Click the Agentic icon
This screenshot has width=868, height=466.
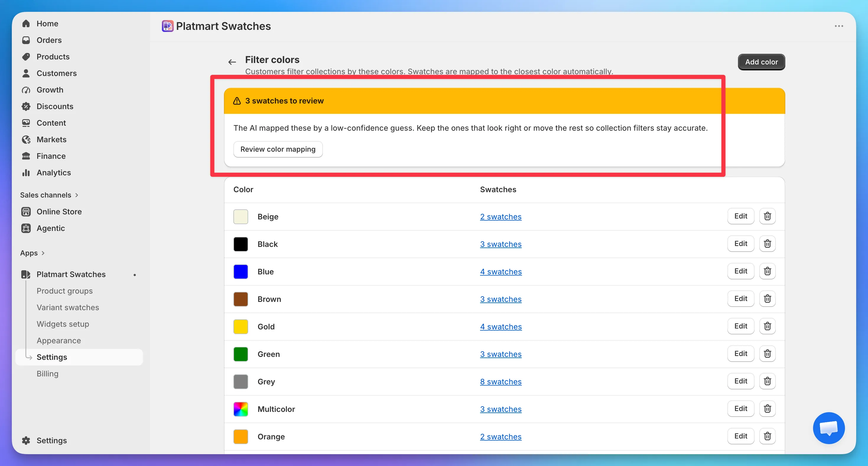click(26, 228)
